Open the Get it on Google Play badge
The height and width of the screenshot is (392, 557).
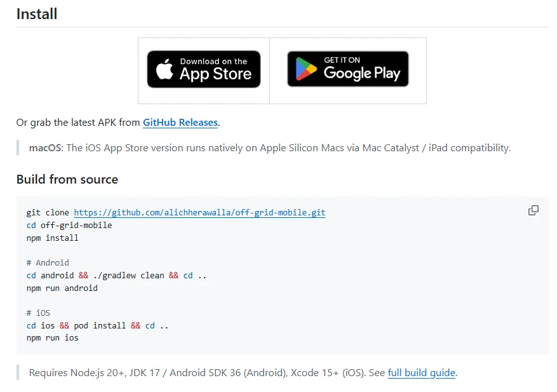click(348, 69)
